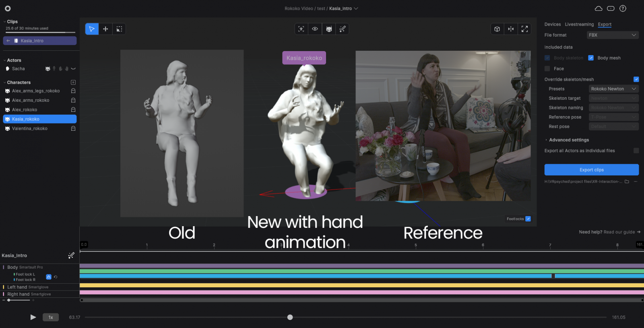The height and width of the screenshot is (328, 644).
Task: Click the 3D cube view icon
Action: tap(497, 29)
